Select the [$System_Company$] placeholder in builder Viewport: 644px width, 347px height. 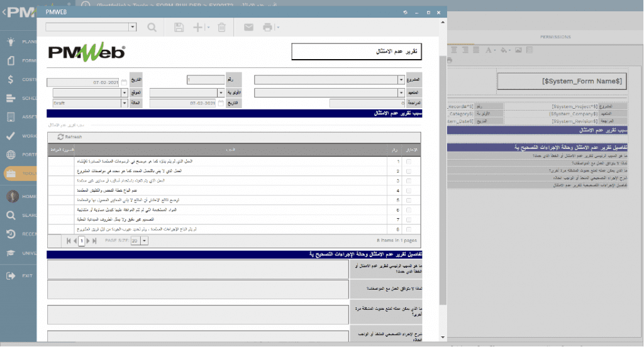pyautogui.click(x=574, y=114)
